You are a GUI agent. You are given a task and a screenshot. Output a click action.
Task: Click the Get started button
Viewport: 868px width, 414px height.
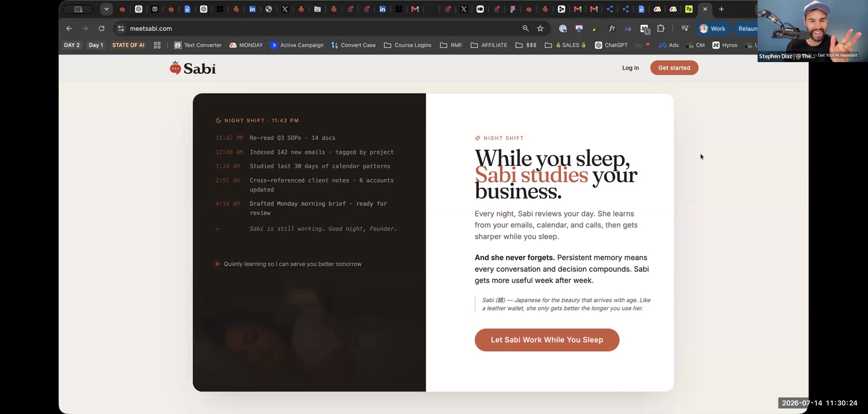coord(674,68)
